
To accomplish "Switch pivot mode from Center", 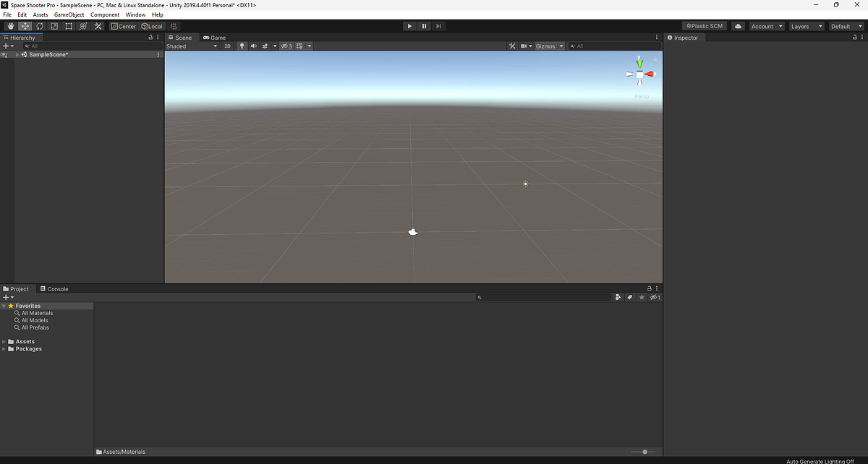I will click(123, 26).
